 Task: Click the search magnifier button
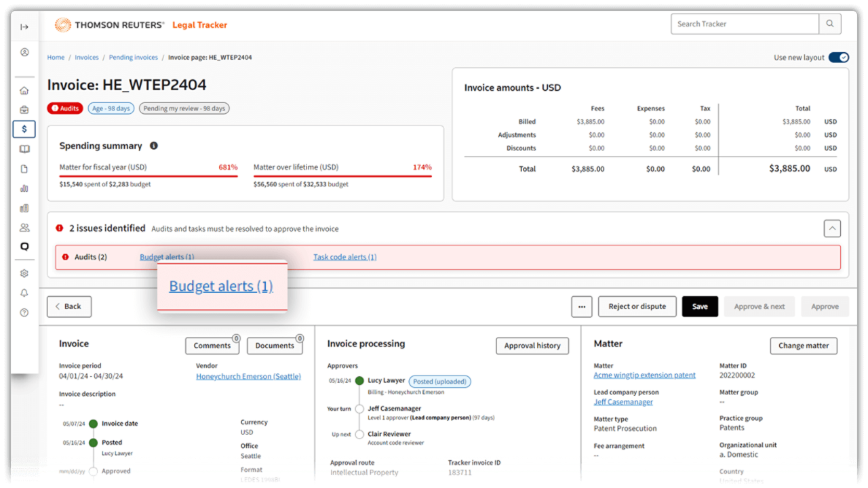click(830, 24)
